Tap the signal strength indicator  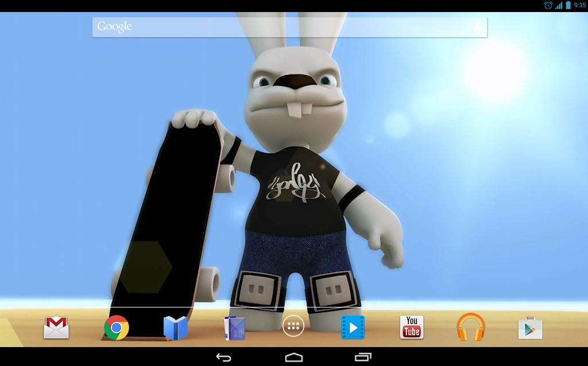(559, 5)
